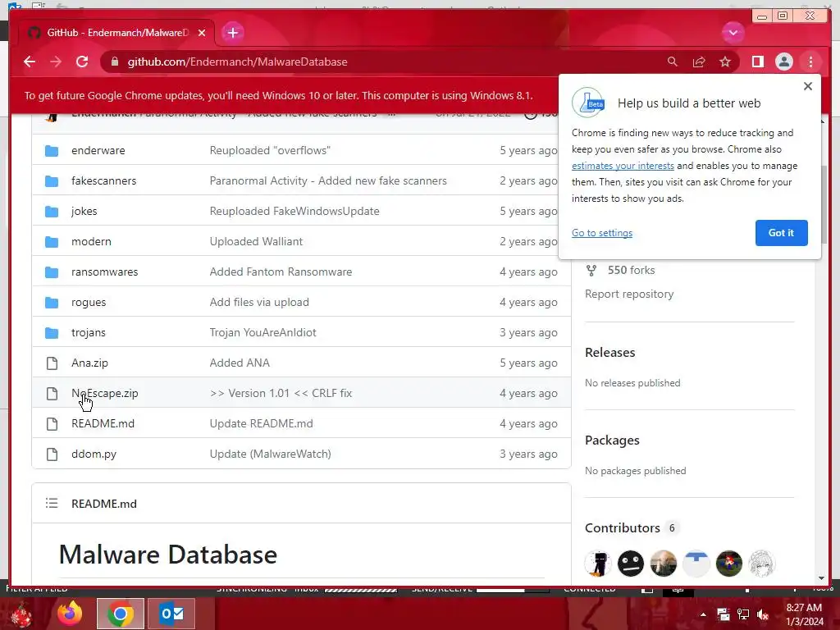Open commit 'Uploaded Walliant'
The width and height of the screenshot is (840, 630).
[x=256, y=241]
